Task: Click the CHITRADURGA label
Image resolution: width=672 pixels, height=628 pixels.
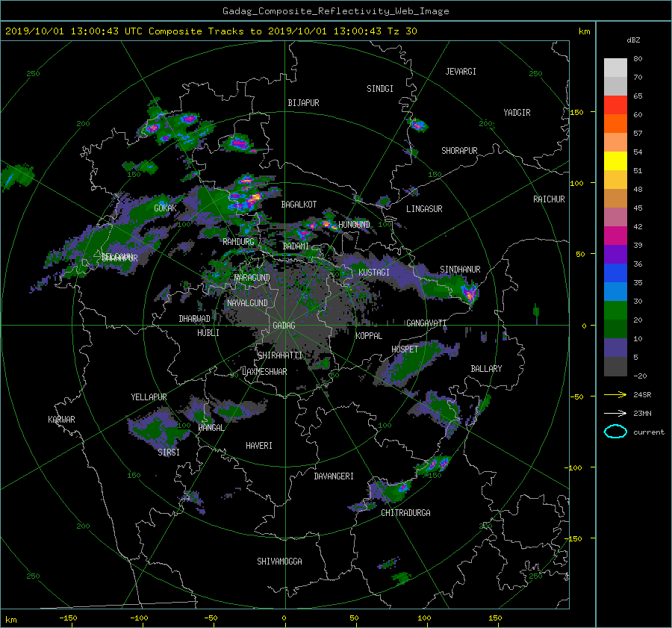Action: coord(405,513)
